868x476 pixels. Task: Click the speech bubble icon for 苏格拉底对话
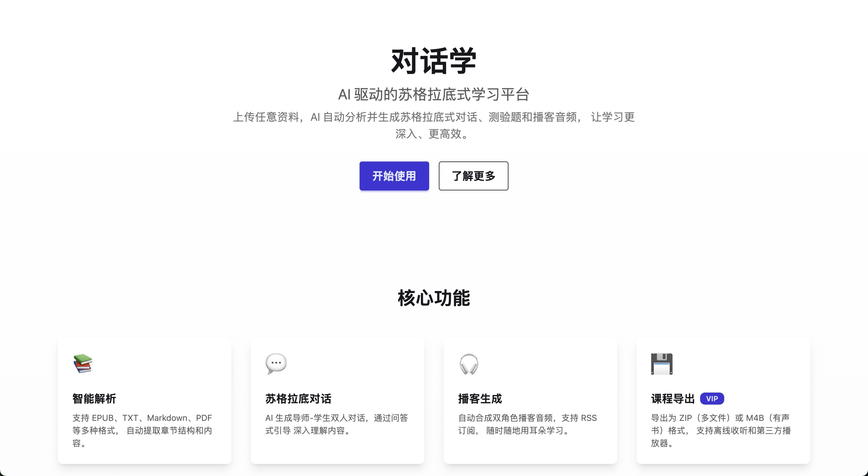276,364
